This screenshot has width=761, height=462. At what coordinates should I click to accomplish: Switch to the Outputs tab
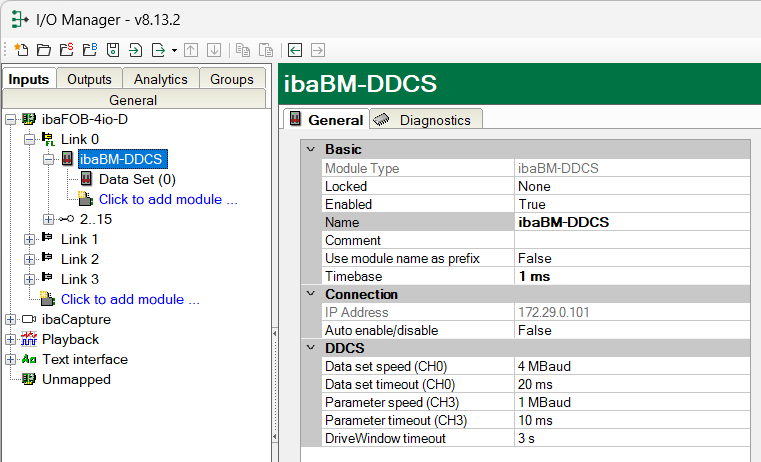(x=89, y=79)
